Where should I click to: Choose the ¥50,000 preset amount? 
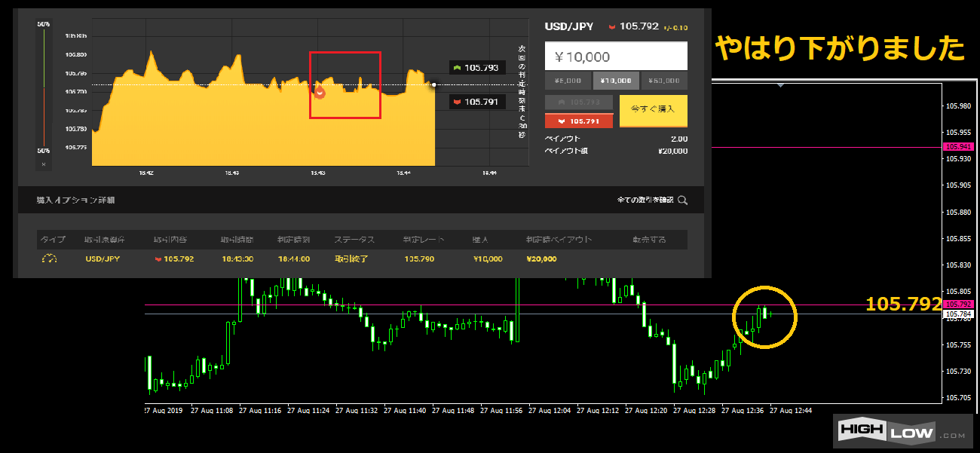click(x=663, y=81)
